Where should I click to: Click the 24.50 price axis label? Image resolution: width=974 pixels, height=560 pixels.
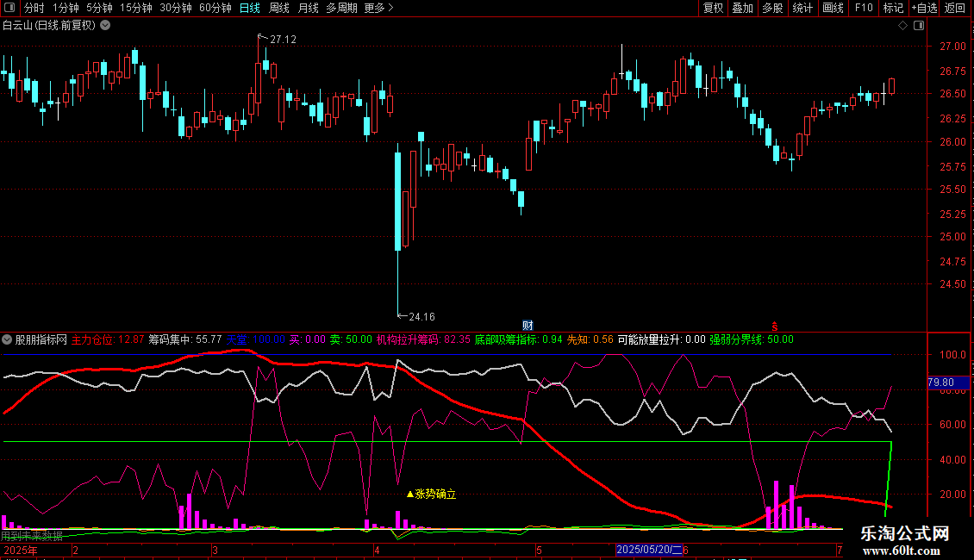click(952, 283)
